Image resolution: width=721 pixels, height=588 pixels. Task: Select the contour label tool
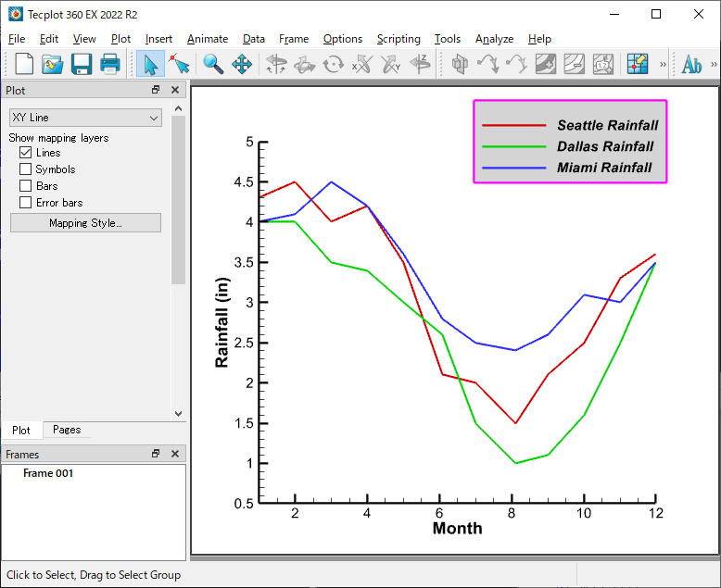[603, 64]
